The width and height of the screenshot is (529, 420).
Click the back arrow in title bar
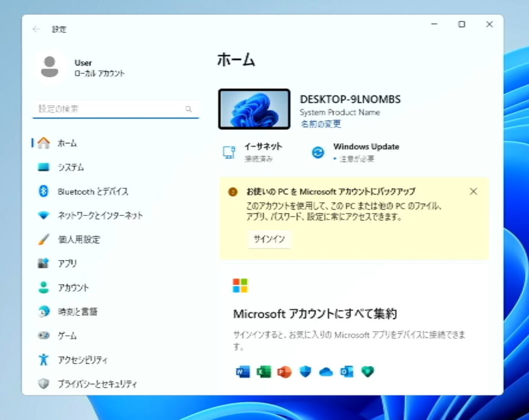36,29
